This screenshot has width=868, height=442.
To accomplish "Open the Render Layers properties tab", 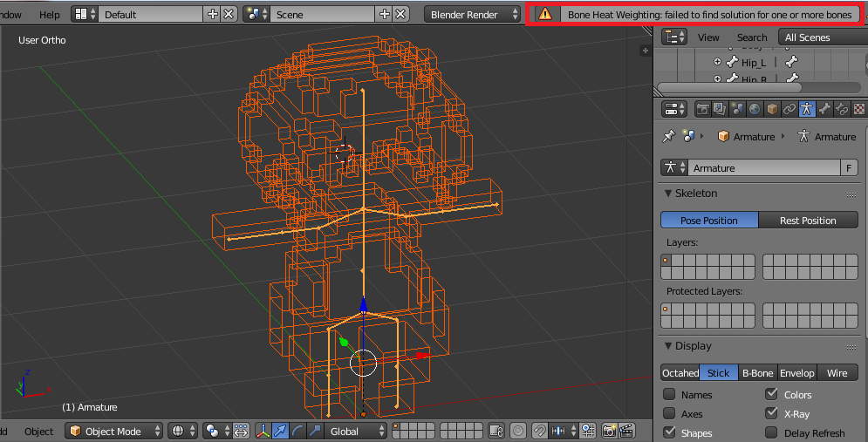I will 719,109.
